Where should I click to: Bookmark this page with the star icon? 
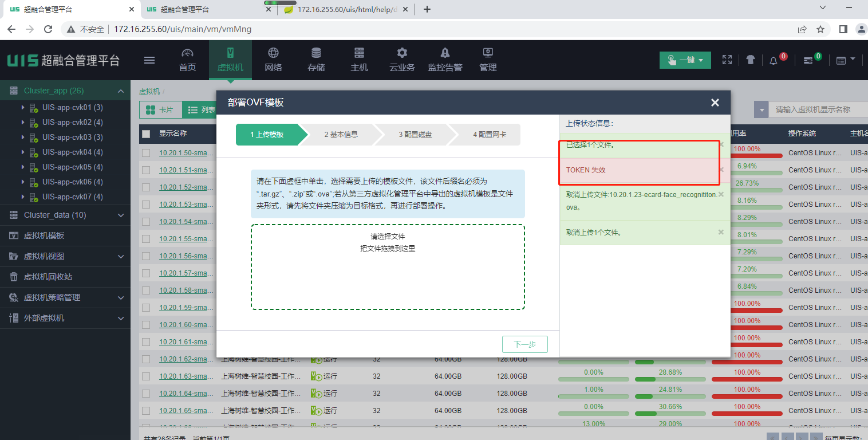820,29
